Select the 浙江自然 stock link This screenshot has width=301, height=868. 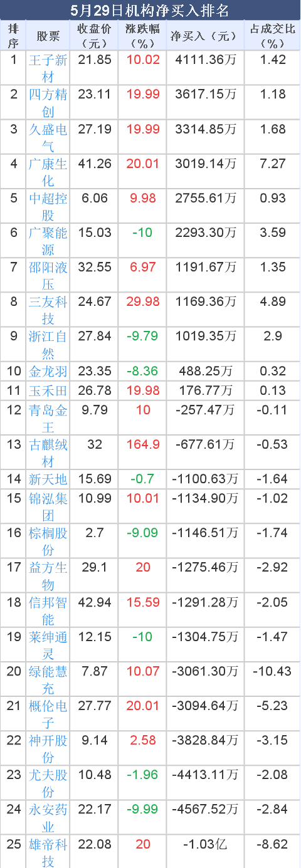pyautogui.click(x=48, y=344)
